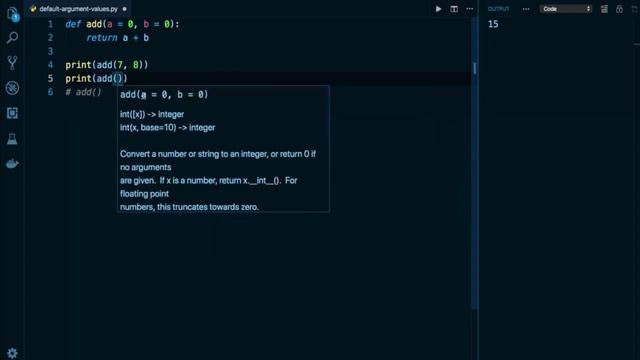This screenshot has width=640, height=360.
Task: Select the default-argument-values.py tab
Action: tap(78, 9)
